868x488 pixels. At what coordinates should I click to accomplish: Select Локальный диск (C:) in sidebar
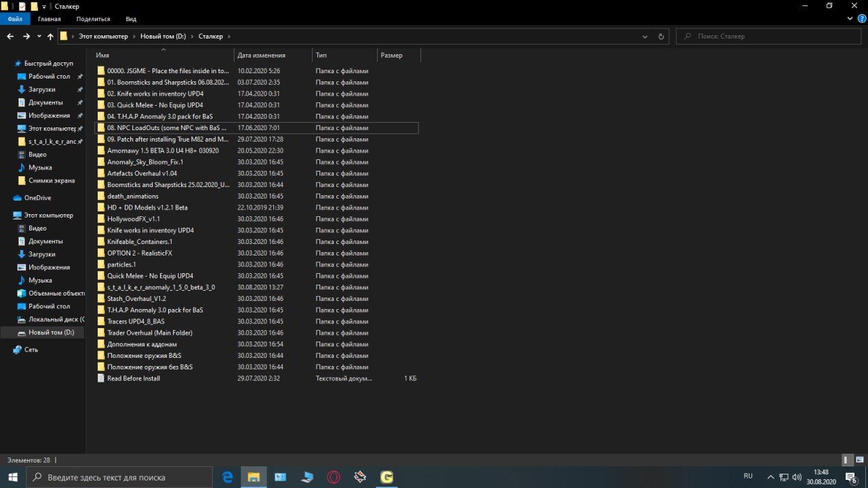56,319
